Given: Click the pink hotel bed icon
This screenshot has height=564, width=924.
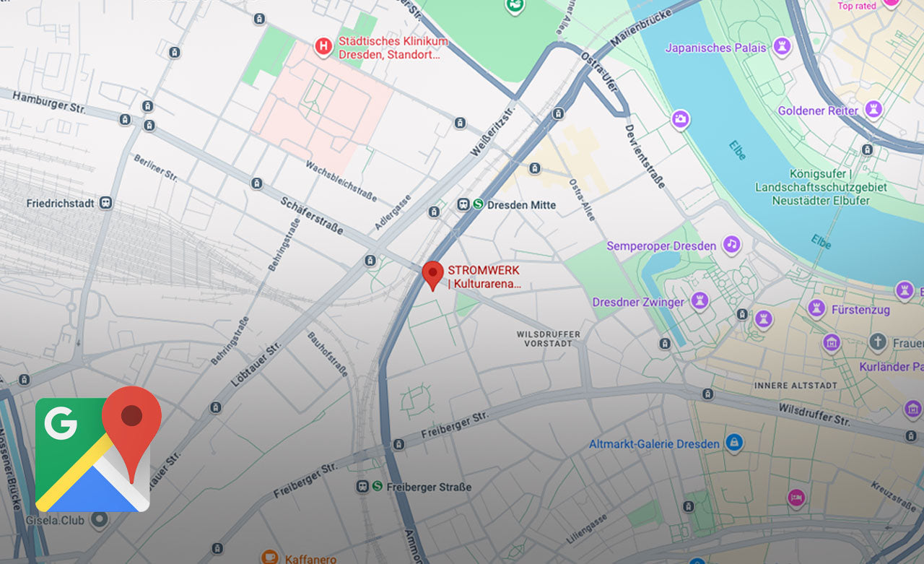Looking at the screenshot, I should [796, 498].
